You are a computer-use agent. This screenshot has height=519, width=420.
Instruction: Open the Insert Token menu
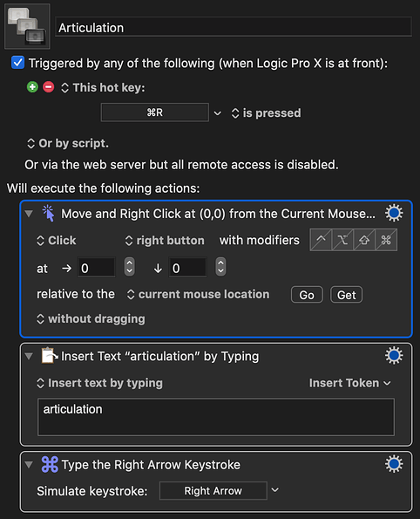coord(350,383)
